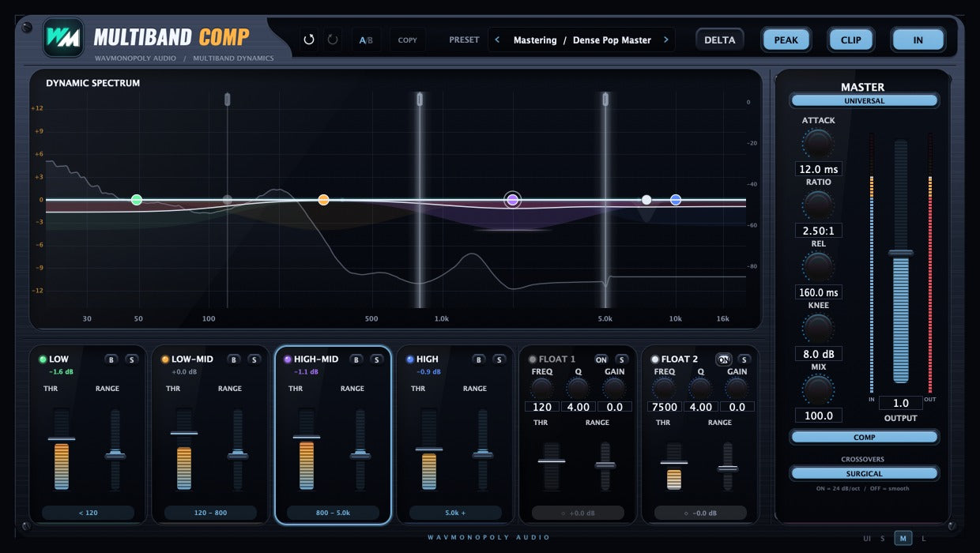Click the master ATTACK knob
The image size is (980, 553).
point(818,143)
